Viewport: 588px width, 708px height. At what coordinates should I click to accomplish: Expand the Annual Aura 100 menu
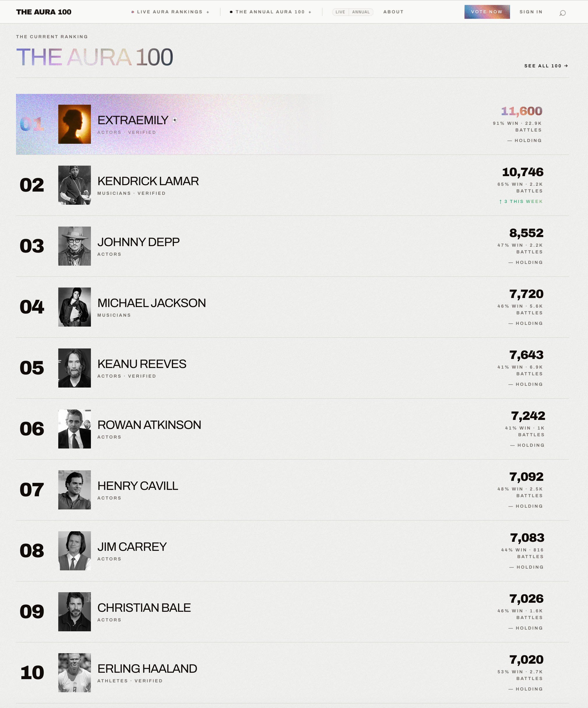point(271,12)
